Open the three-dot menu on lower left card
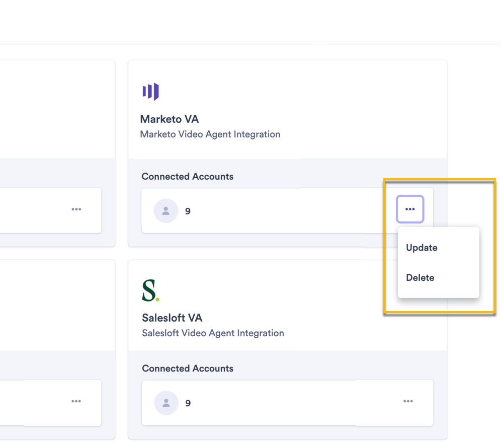The image size is (501, 448). [x=76, y=401]
